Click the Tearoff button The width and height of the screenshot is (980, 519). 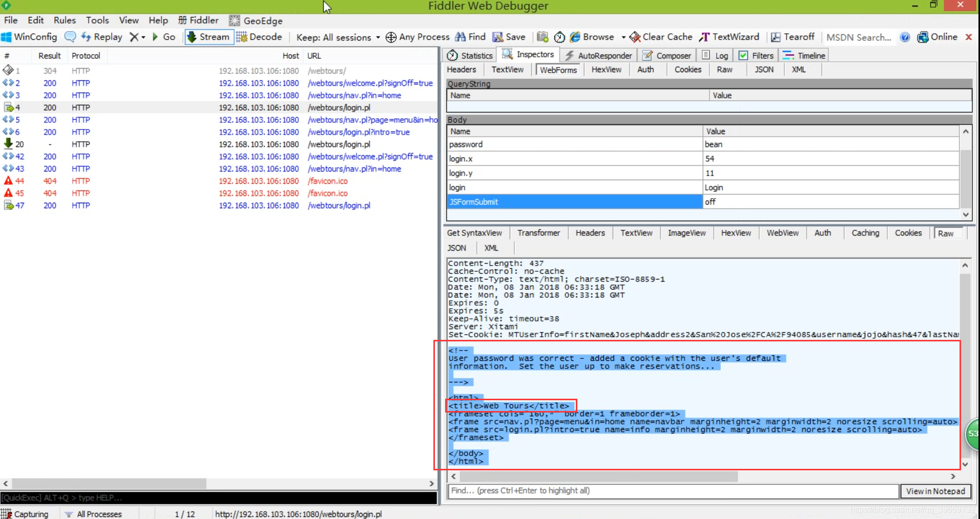pyautogui.click(x=793, y=37)
